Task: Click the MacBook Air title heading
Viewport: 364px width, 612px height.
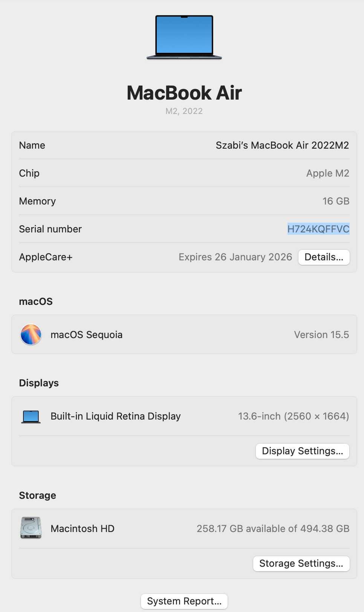Action: click(x=184, y=93)
